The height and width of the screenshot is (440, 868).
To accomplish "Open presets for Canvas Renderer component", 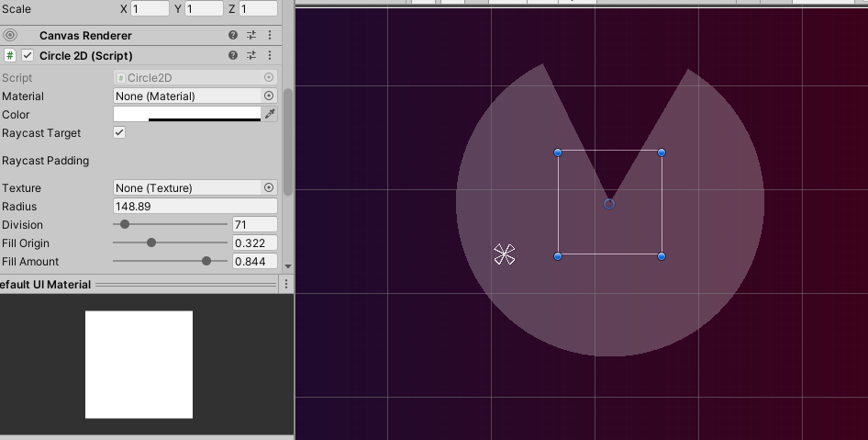I will (x=251, y=35).
